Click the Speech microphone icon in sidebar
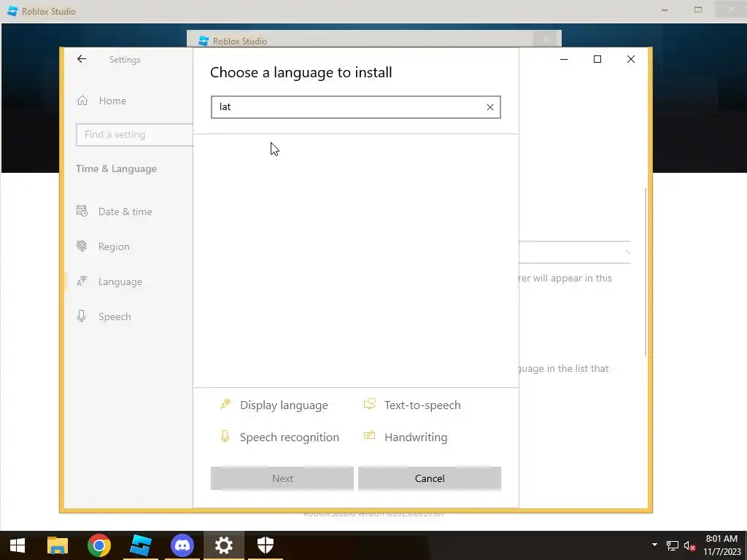The height and width of the screenshot is (560, 747). pos(82,316)
